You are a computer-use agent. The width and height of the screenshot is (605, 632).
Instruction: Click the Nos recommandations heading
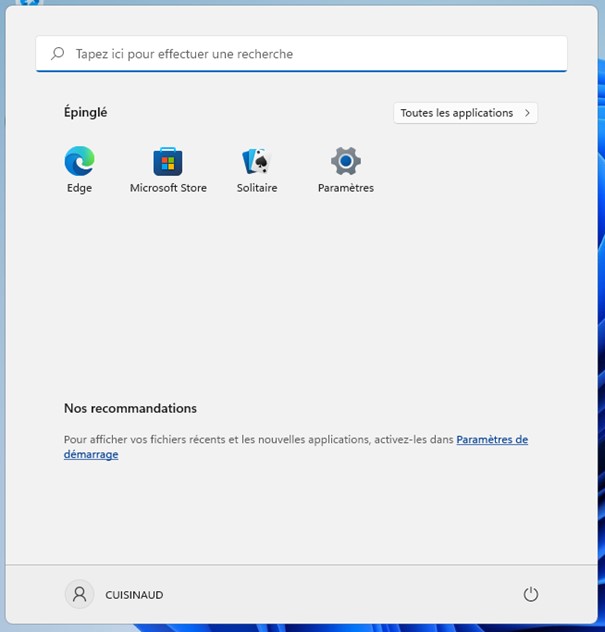(x=130, y=408)
